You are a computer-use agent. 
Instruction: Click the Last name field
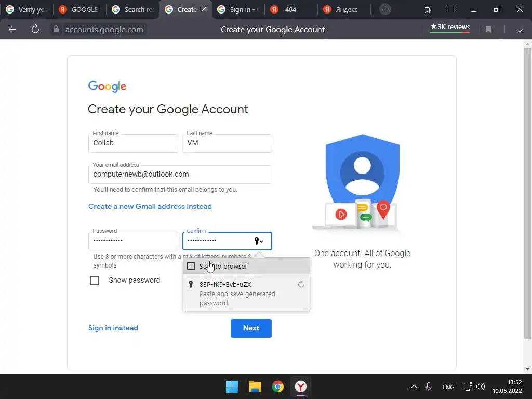(x=227, y=143)
